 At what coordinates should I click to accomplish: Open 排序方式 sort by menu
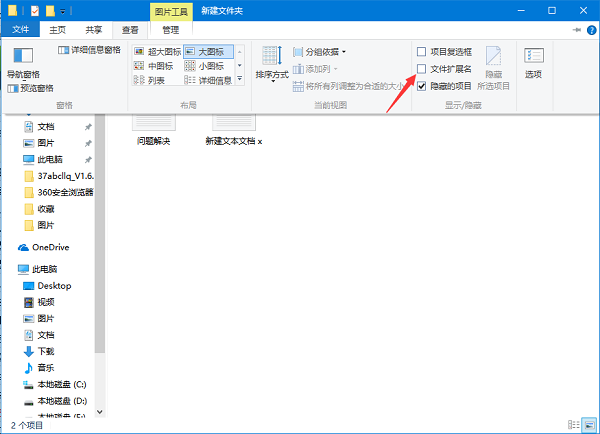(272, 63)
